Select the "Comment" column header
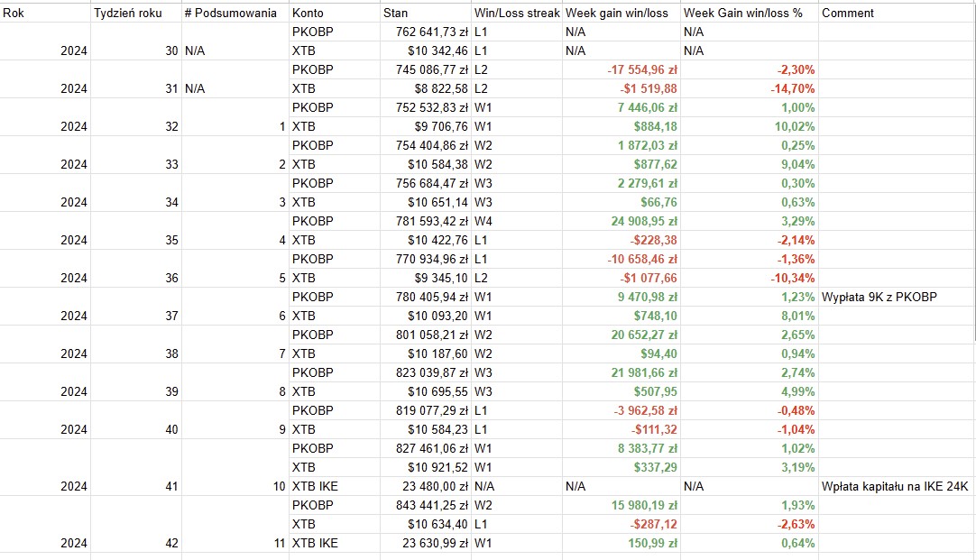The height and width of the screenshot is (560, 976). [x=897, y=13]
